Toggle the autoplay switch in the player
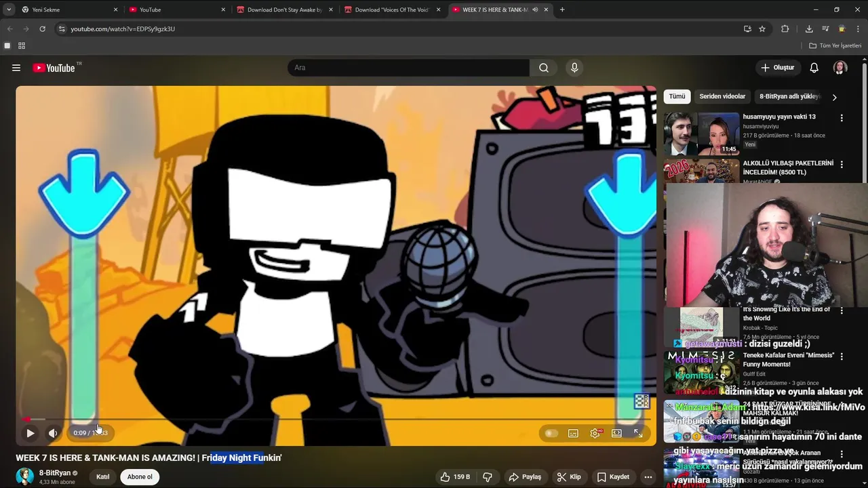868x488 pixels. point(551,433)
